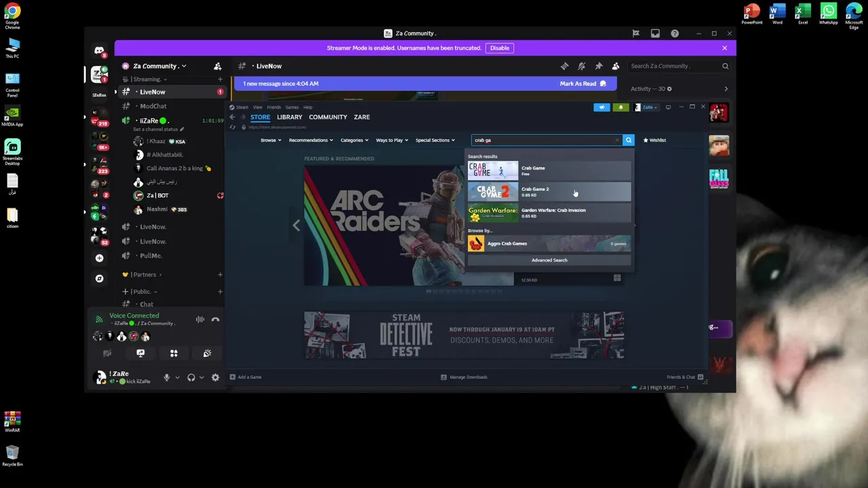Toggle the member list icon
The height and width of the screenshot is (488, 868).
616,66
